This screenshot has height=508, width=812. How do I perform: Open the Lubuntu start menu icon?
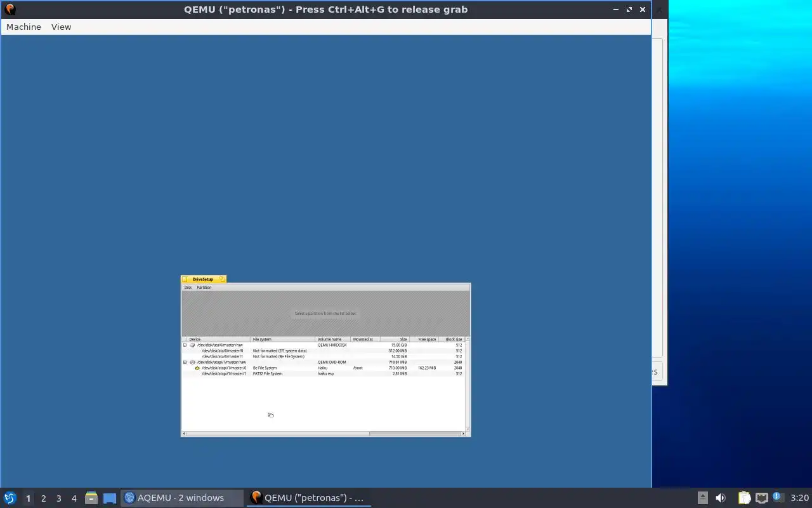point(10,498)
